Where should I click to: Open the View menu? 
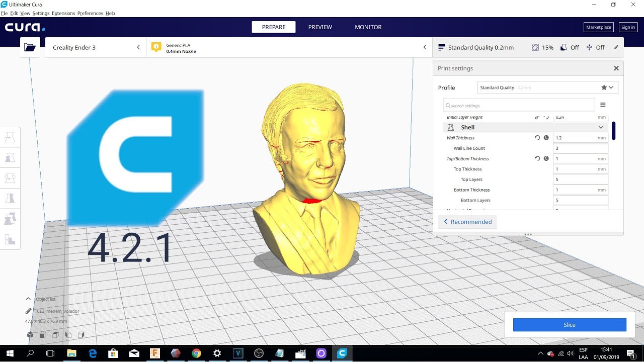[25, 13]
